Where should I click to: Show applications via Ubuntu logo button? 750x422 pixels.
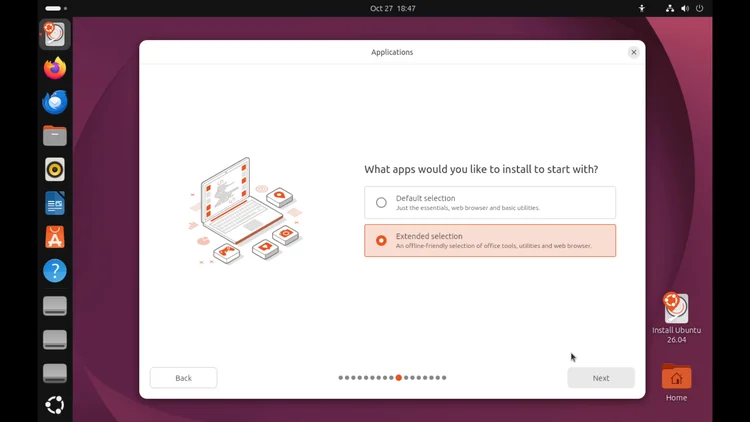[x=55, y=405]
